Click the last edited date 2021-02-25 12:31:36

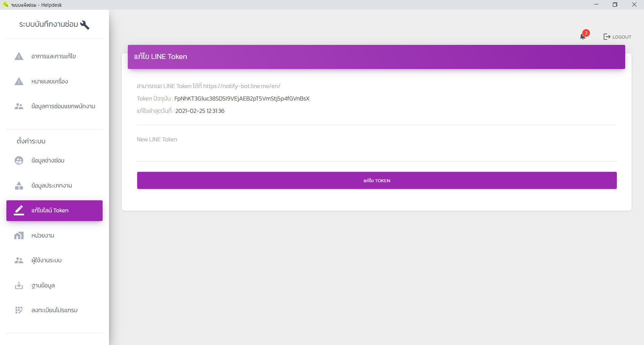point(200,111)
